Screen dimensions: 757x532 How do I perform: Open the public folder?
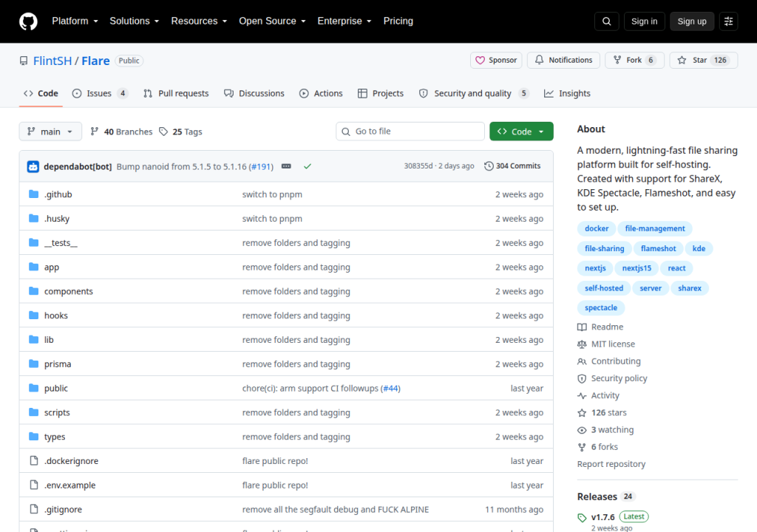[x=56, y=388]
